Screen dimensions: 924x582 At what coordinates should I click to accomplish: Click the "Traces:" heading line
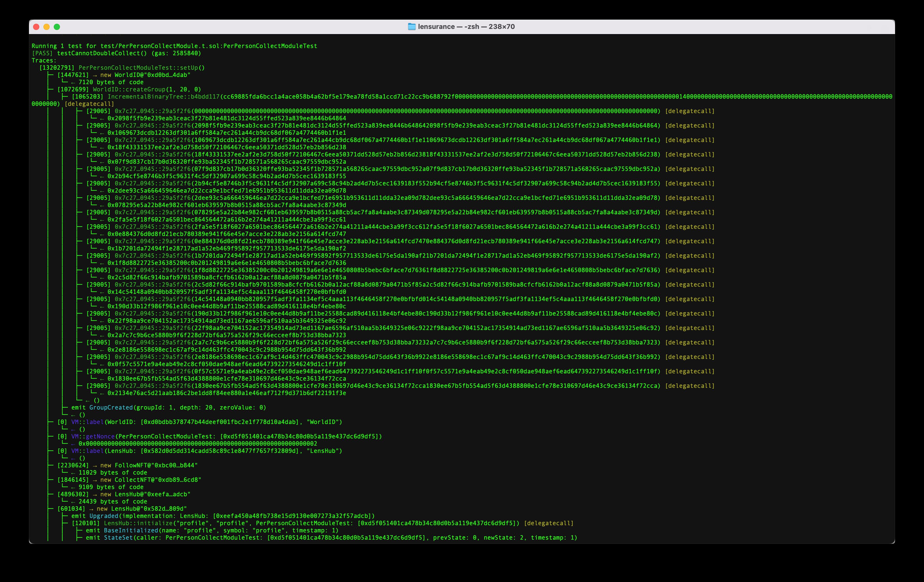pos(44,61)
